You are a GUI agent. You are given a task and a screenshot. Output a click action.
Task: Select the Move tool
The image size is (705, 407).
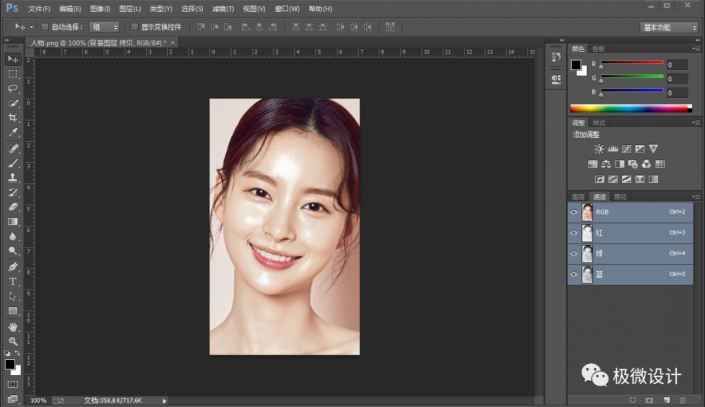(14, 59)
